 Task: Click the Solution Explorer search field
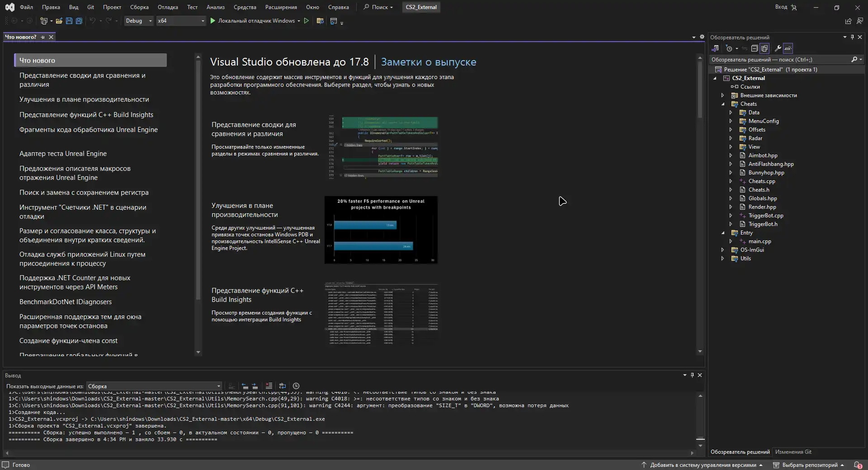click(x=778, y=60)
